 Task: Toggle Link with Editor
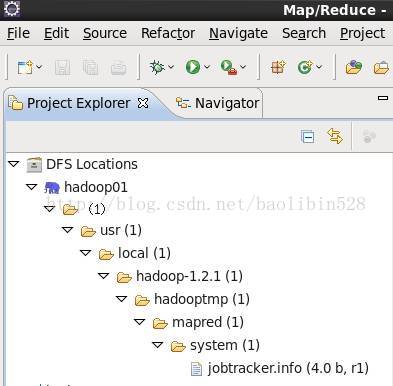pyautogui.click(x=335, y=136)
